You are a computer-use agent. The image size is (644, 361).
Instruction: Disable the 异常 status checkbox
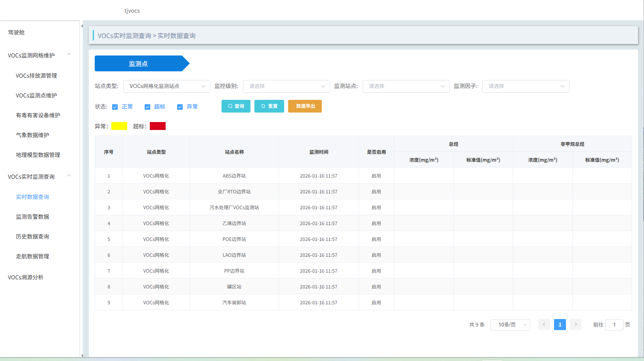[x=180, y=107]
